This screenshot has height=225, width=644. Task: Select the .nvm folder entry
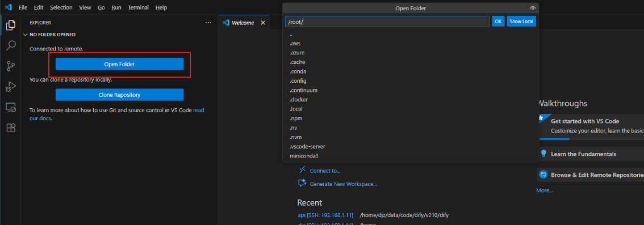(411, 137)
